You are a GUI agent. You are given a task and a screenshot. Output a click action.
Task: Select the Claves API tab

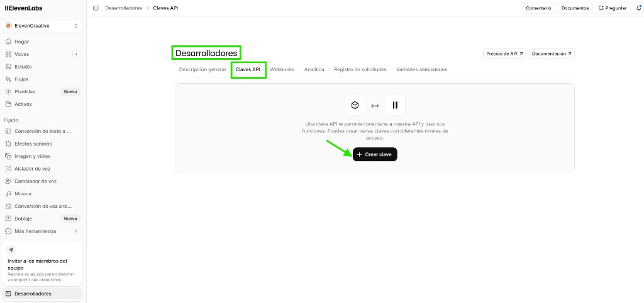tap(248, 69)
